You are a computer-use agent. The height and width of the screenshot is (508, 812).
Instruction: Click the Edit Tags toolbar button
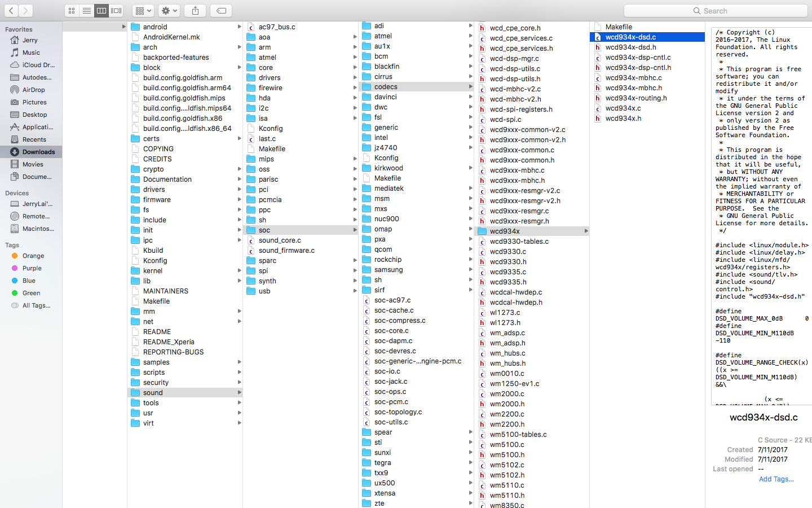click(x=221, y=11)
